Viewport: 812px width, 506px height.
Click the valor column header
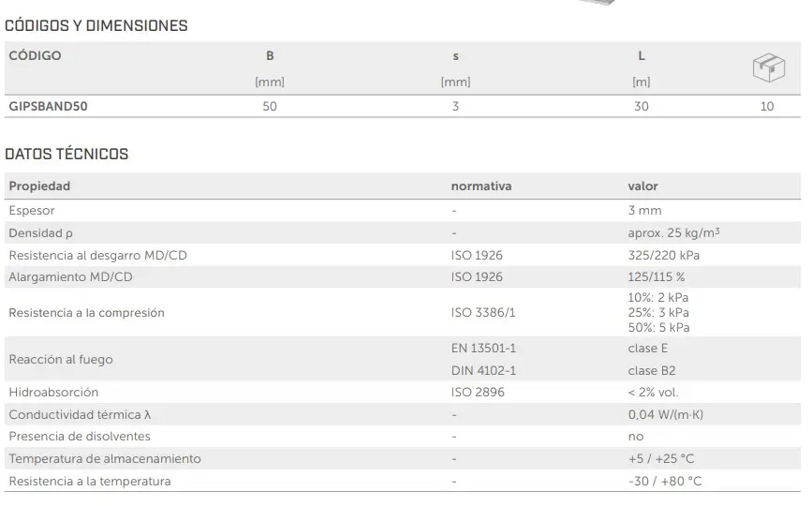(x=642, y=186)
